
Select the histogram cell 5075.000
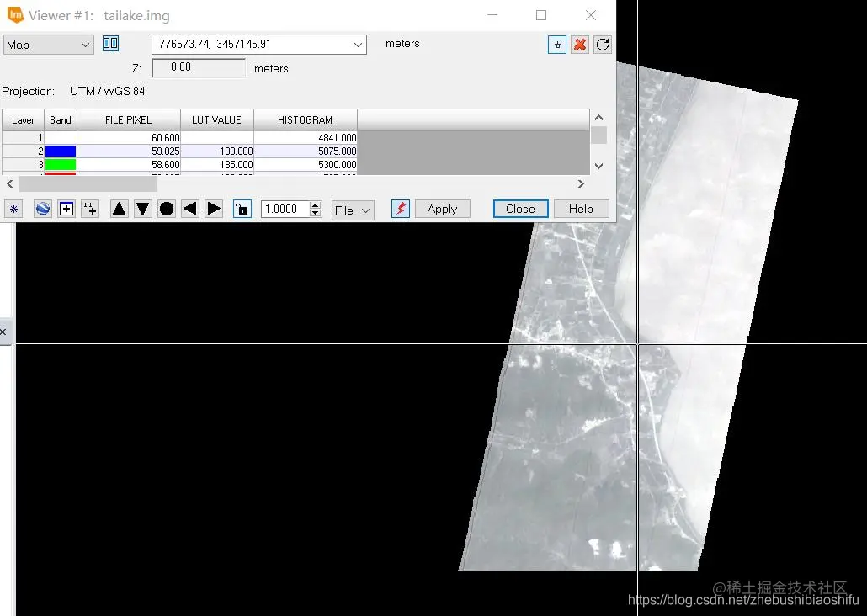point(306,151)
